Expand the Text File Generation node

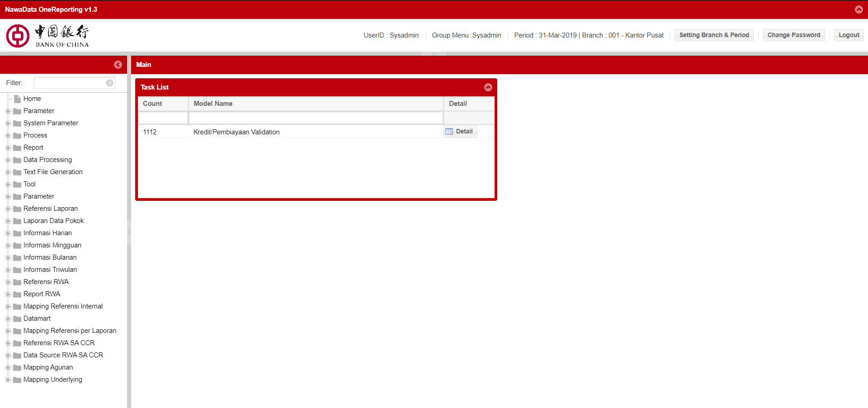tap(8, 172)
